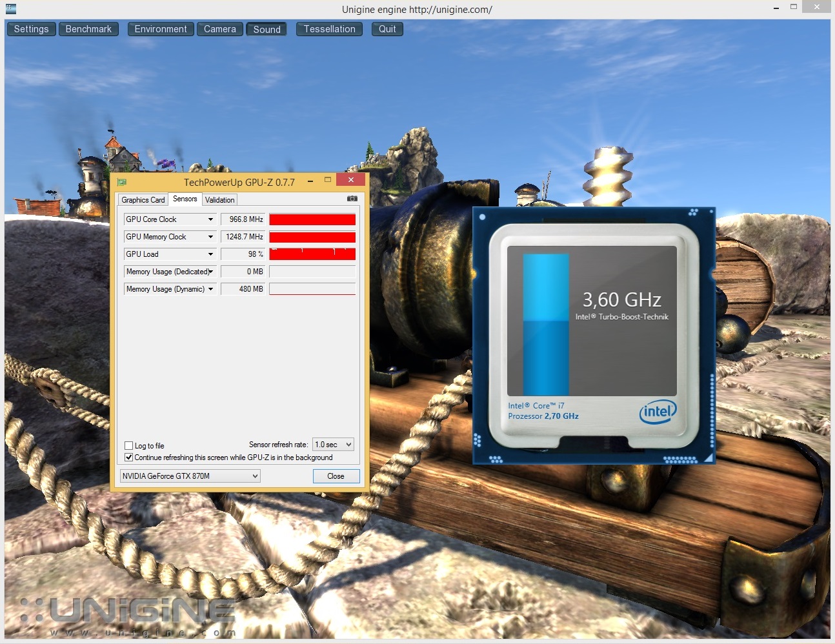Minimize the GPU-Z window

pos(310,181)
